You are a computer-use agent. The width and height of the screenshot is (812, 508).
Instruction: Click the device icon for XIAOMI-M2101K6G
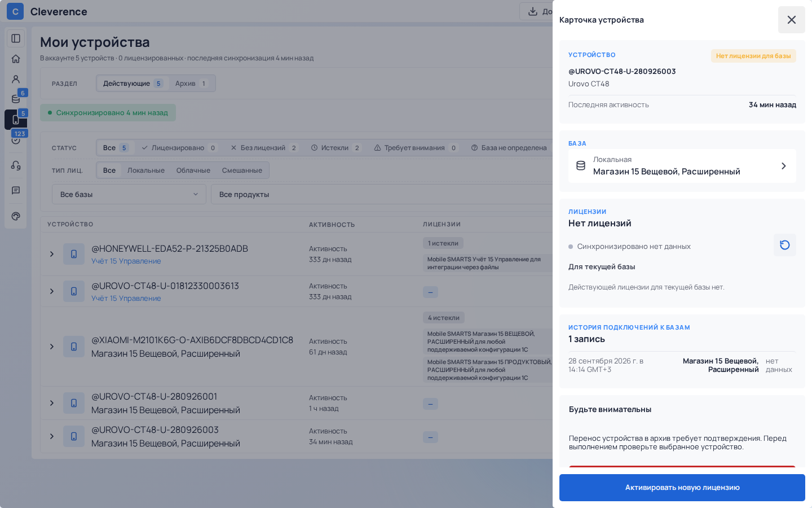74,347
